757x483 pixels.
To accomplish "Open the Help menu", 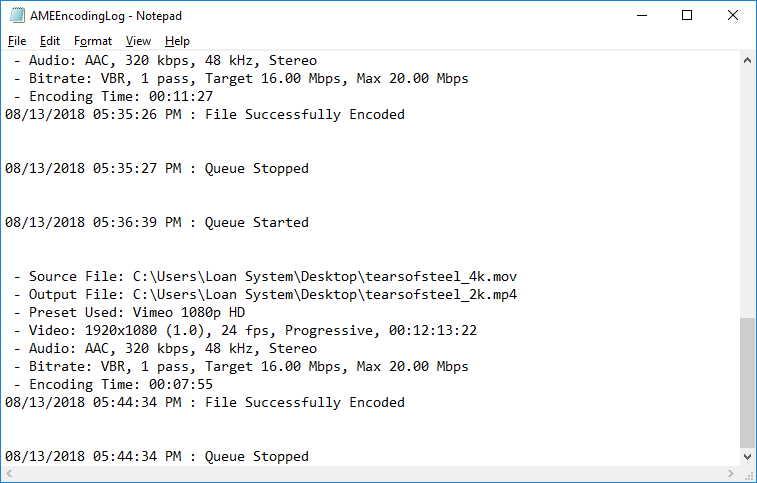I will (x=177, y=41).
